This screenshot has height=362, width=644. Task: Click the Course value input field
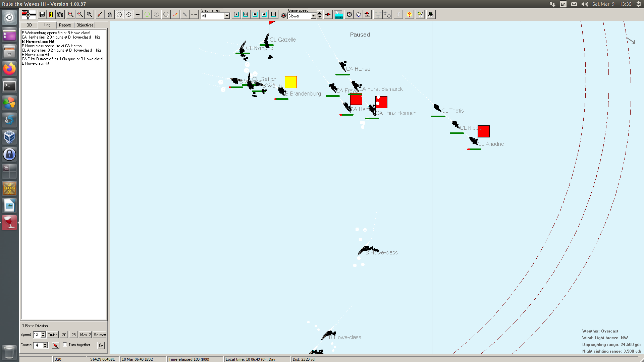click(38, 345)
